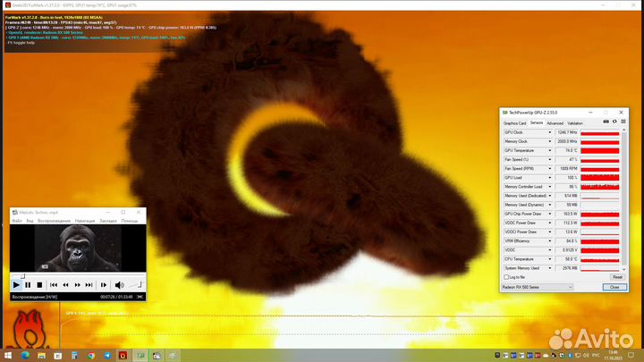Image resolution: width=644 pixels, height=362 pixels.
Task: Open the GPU Temperature sensor dropdown arrow
Action: (549, 150)
